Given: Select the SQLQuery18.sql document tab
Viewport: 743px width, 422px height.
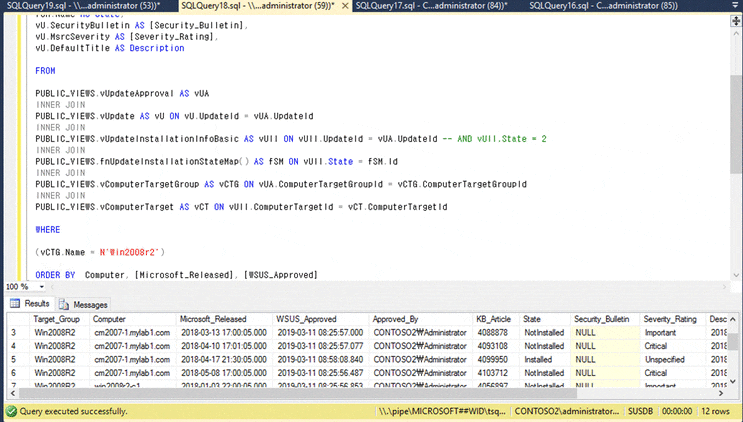Looking at the screenshot, I should pos(258,6).
